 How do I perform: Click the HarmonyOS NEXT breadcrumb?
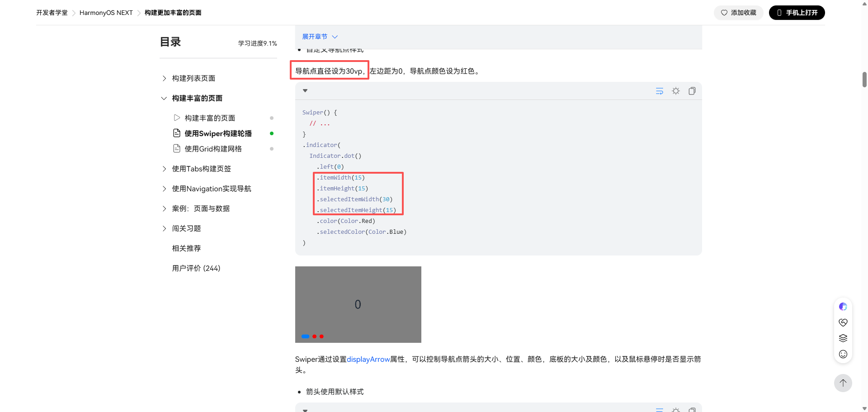coord(106,13)
